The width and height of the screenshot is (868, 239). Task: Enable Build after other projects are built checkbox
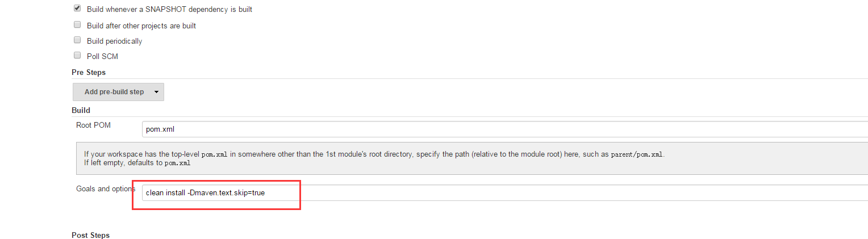77,25
